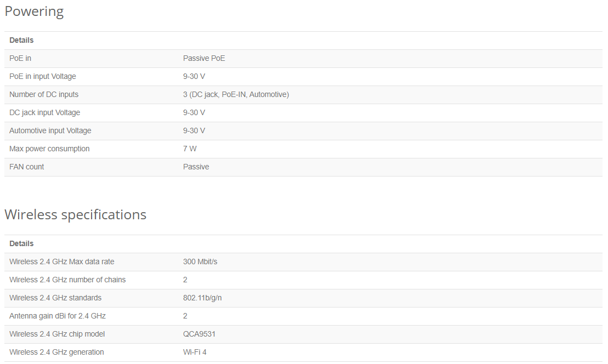Click the Max power consumption label

pos(49,149)
